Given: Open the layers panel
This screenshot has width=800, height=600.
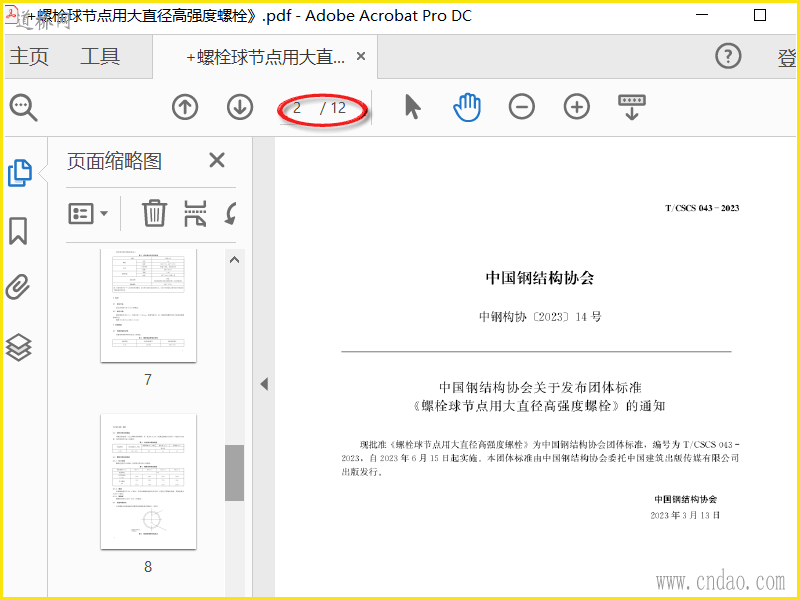Looking at the screenshot, I should tap(18, 347).
